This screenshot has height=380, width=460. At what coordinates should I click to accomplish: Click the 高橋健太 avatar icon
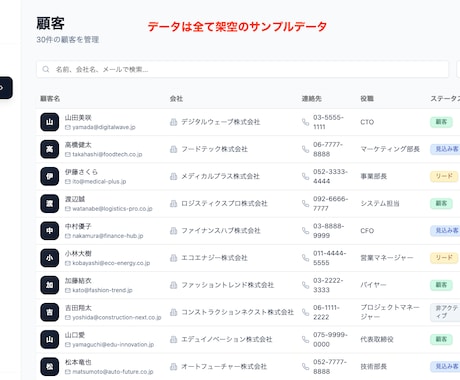point(50,149)
